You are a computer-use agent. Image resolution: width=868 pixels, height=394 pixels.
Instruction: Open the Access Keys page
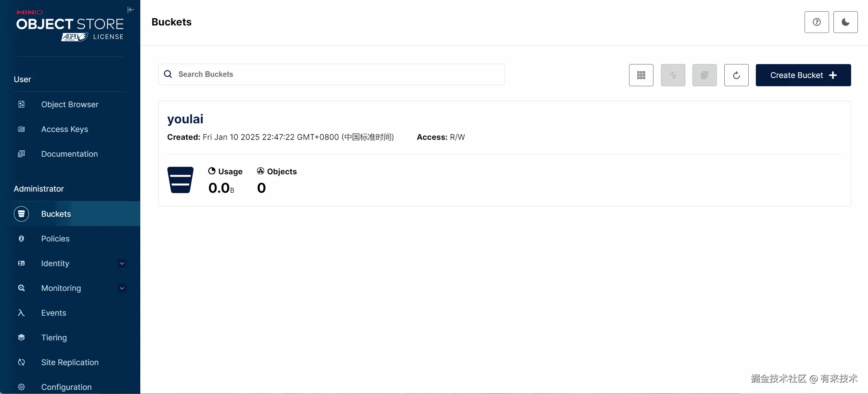[x=65, y=129]
